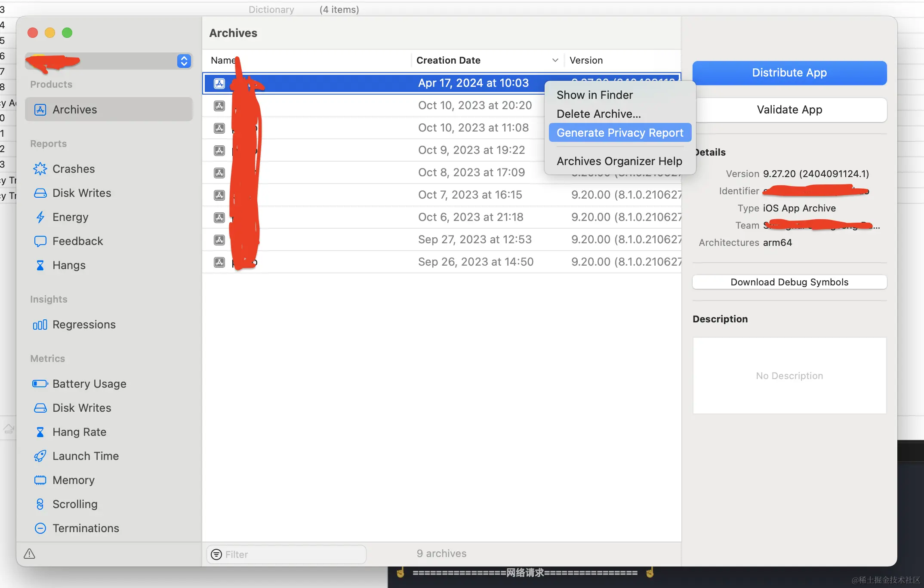Click the Crashes starburst icon
Viewport: 924px width, 588px height.
[x=40, y=169]
